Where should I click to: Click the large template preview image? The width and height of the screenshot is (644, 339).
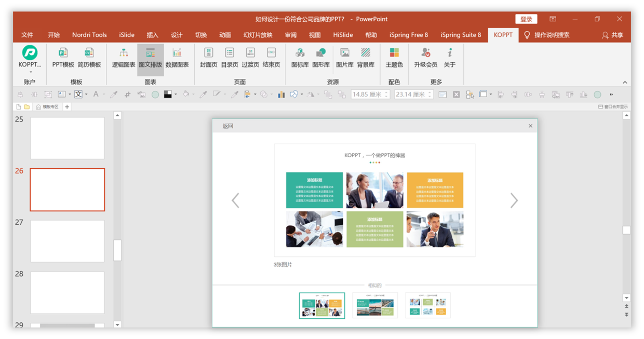(x=374, y=200)
